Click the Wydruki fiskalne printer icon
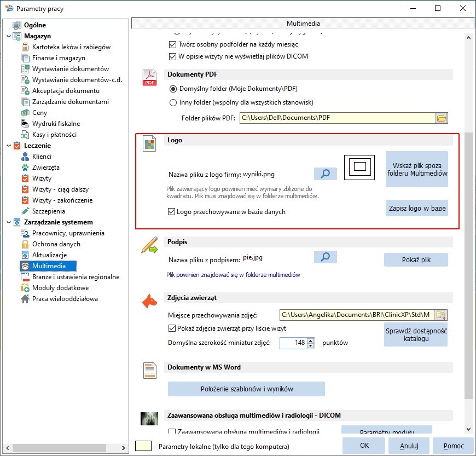The image size is (476, 456). [25, 124]
